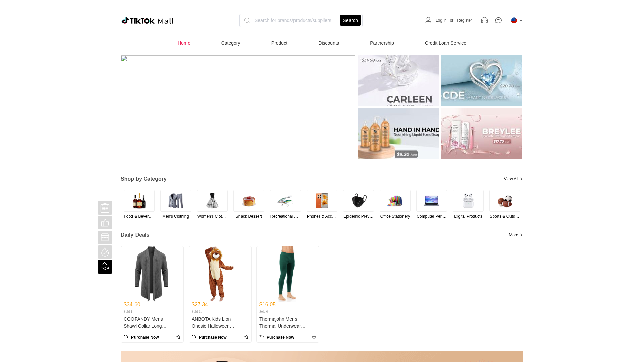Select the Recreational category icon
The height and width of the screenshot is (362, 644).
(285, 201)
